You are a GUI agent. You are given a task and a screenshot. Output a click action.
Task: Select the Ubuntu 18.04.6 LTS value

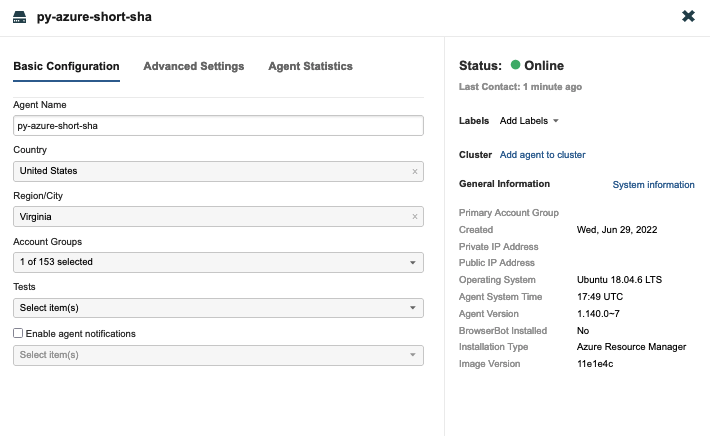(619, 280)
